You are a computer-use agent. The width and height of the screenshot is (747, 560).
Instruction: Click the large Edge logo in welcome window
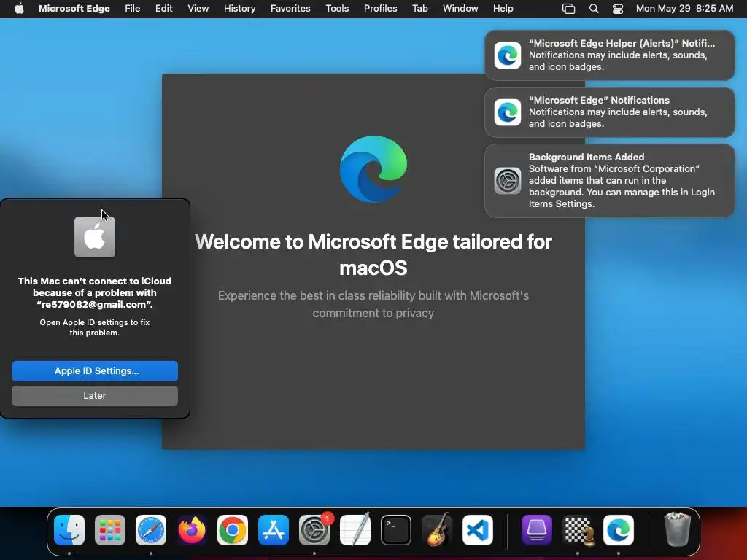pyautogui.click(x=373, y=169)
